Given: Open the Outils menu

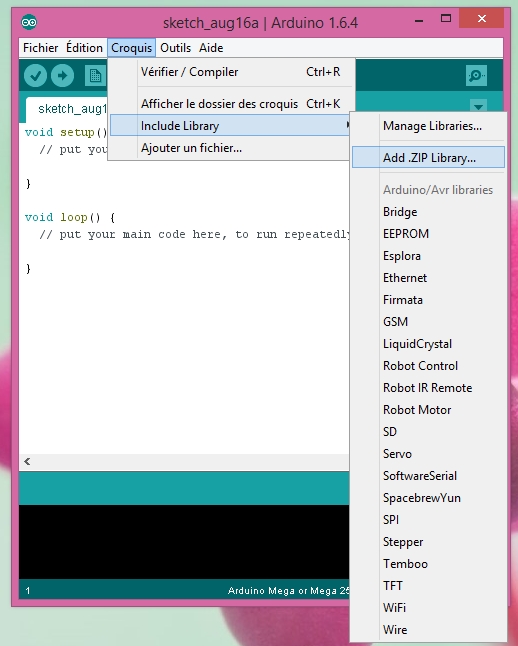Looking at the screenshot, I should click(x=176, y=48).
